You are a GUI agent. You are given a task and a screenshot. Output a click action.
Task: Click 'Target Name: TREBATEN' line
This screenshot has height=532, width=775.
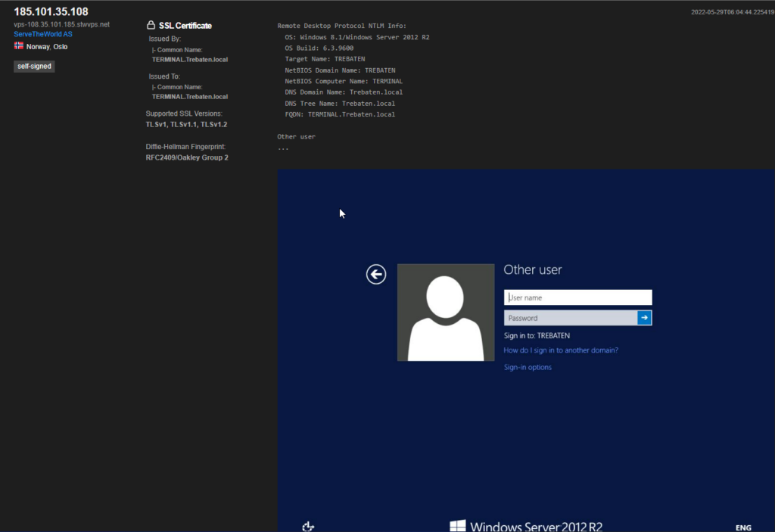(325, 59)
